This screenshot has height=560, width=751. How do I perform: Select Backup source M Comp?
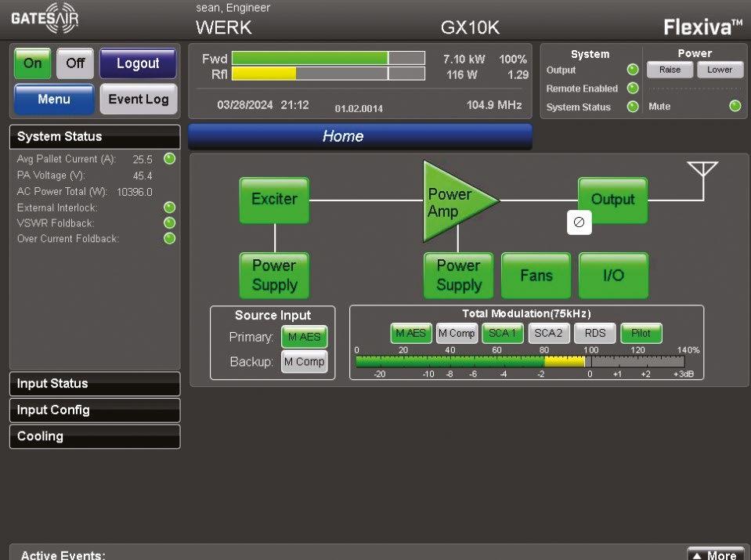305,362
